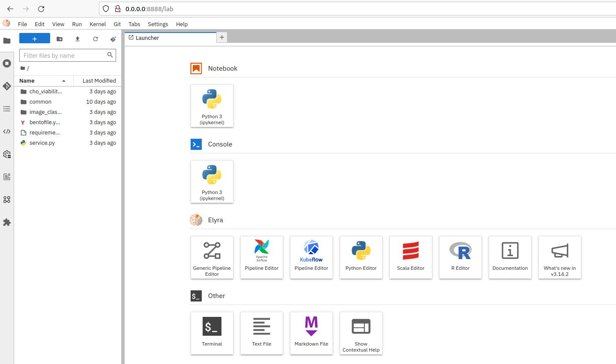Sort files by Name column header
The image size is (616, 364).
43,81
